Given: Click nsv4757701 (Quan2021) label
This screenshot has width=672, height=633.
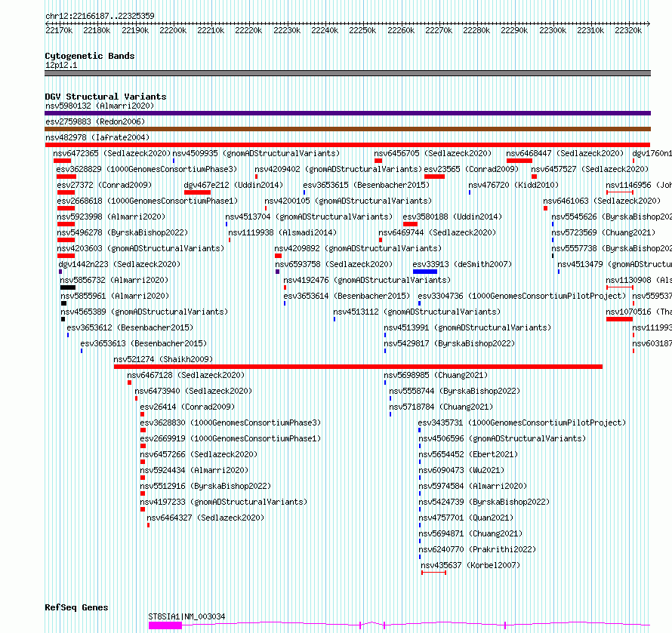Looking at the screenshot, I should (466, 518).
